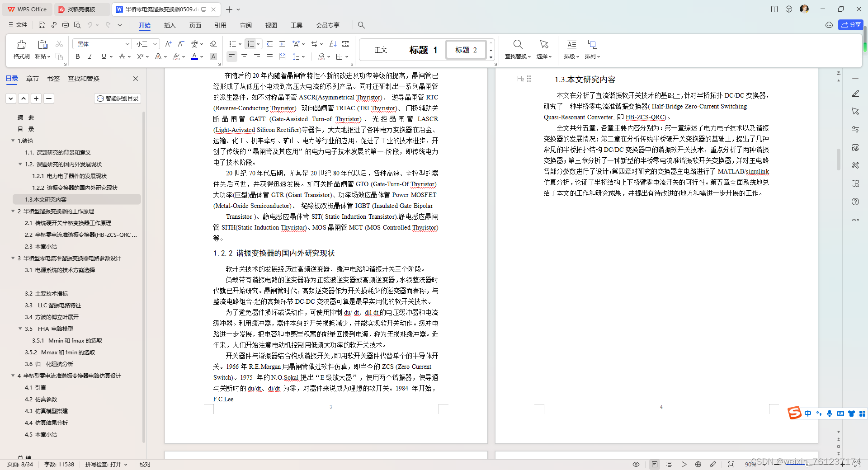Screen dimensions: 868x470
Task: Set center text alignment
Action: (x=244, y=56)
